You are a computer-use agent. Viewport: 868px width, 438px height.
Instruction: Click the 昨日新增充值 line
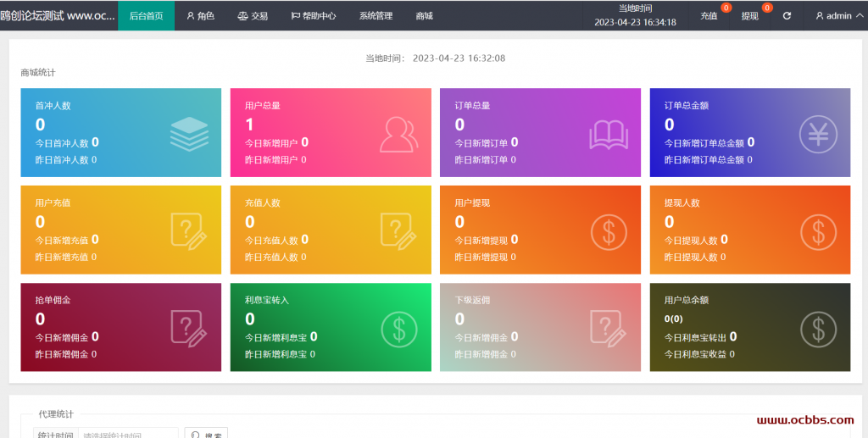click(x=66, y=258)
